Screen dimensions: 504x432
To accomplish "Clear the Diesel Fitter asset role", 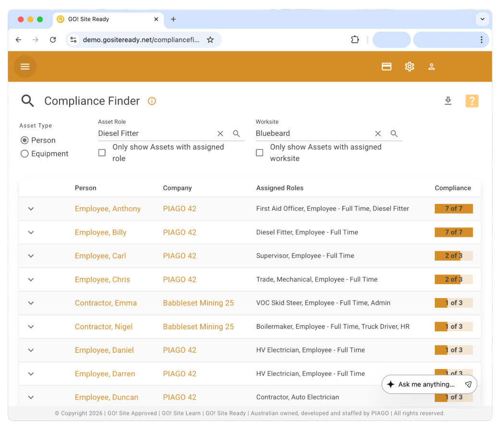I will coord(220,133).
